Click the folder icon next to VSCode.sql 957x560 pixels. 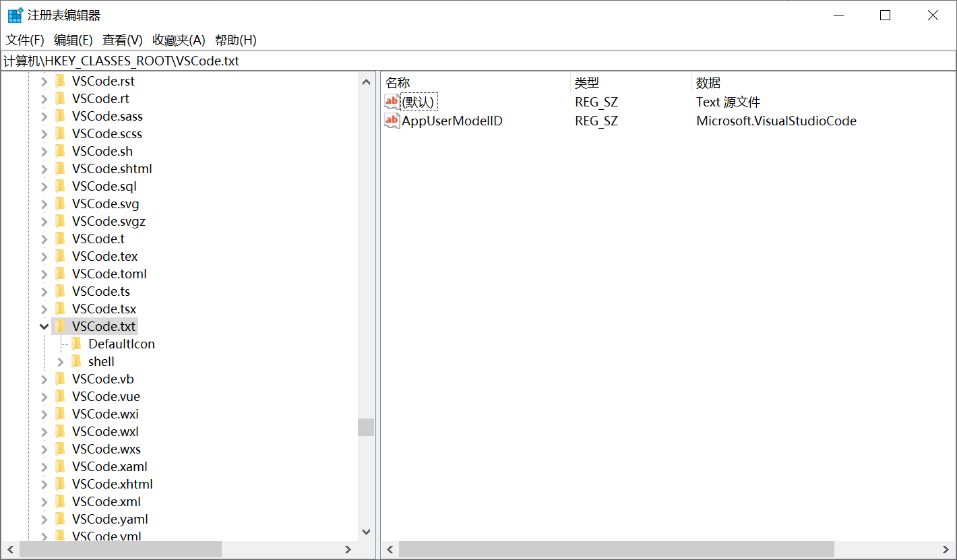click(60, 186)
